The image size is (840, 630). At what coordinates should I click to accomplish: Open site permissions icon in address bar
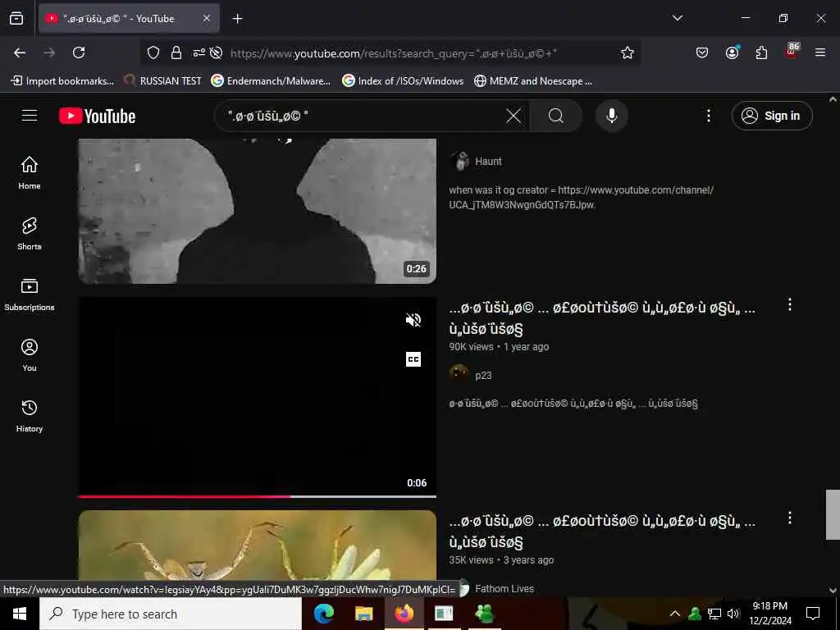click(x=199, y=52)
